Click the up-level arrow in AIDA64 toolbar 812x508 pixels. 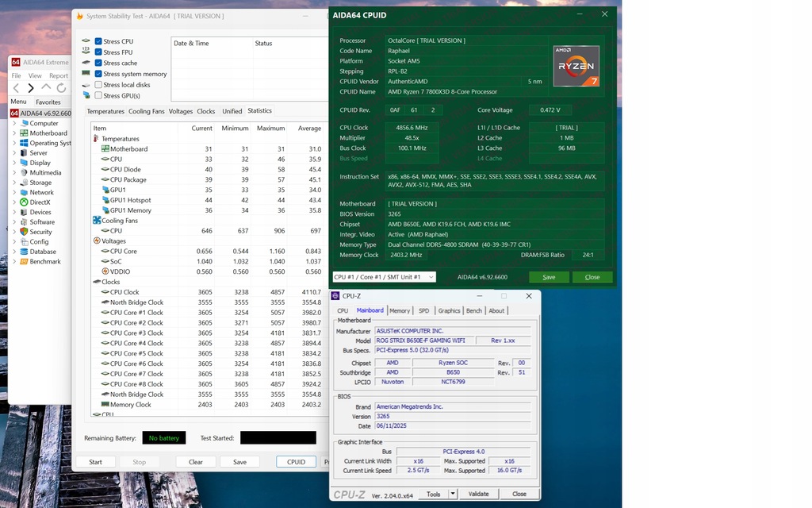coord(46,87)
